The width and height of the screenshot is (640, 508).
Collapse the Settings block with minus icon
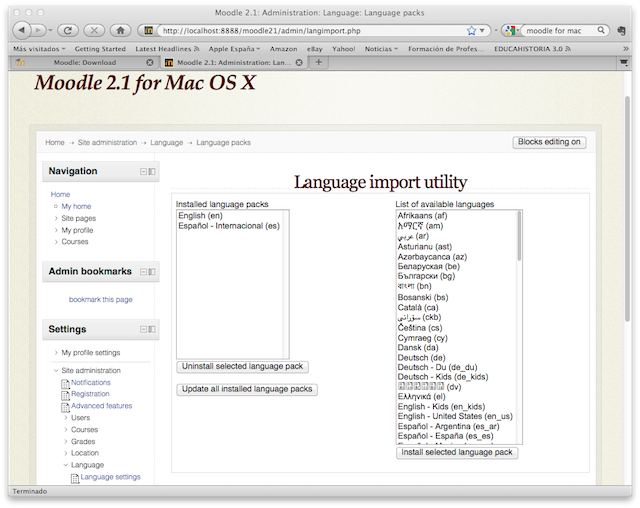(x=143, y=329)
